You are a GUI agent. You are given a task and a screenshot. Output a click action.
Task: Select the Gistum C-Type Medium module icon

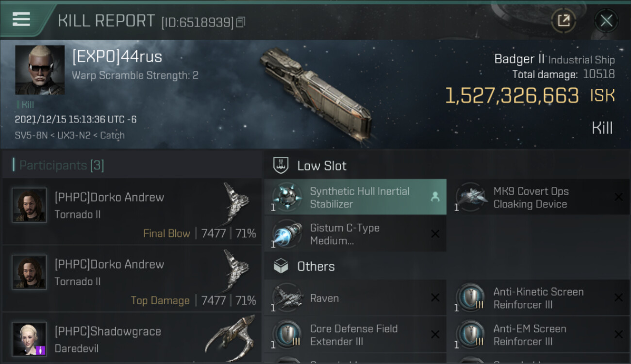(287, 234)
